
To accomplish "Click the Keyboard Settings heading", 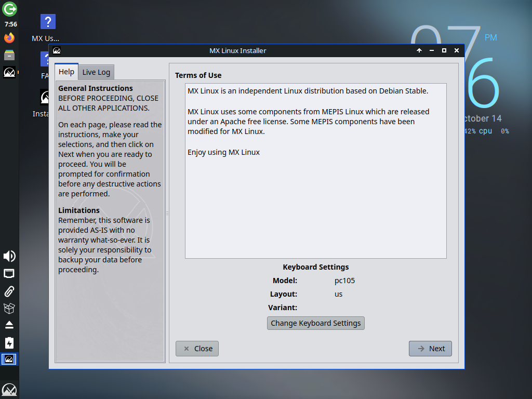I will [315, 267].
